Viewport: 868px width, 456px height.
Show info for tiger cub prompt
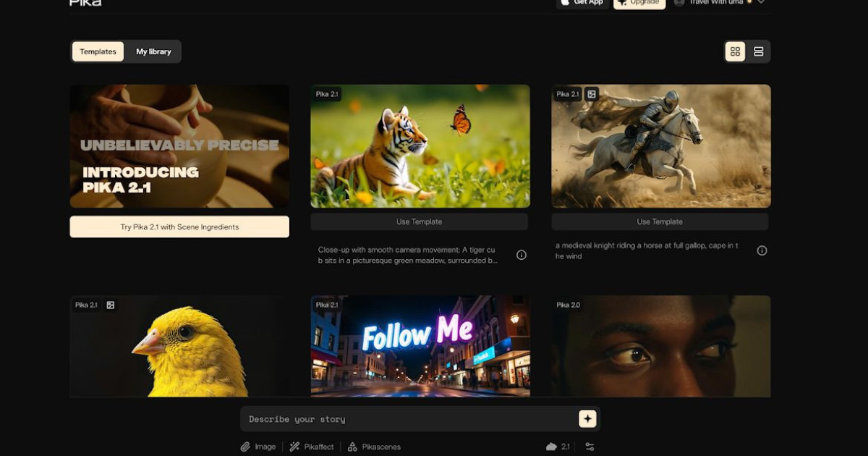click(521, 255)
